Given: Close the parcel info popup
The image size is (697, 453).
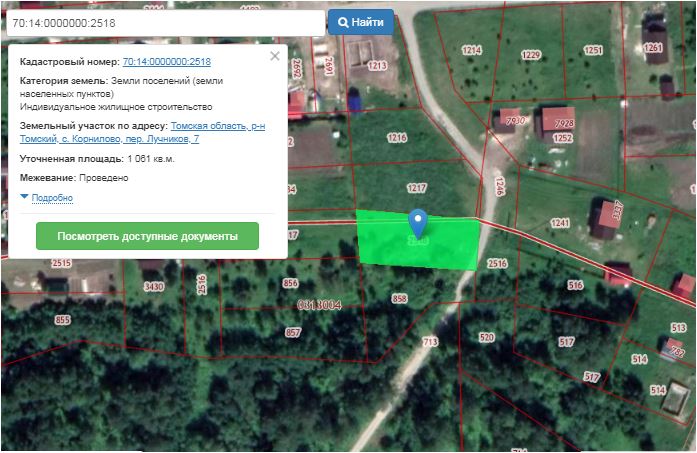Looking at the screenshot, I should click(x=275, y=56).
